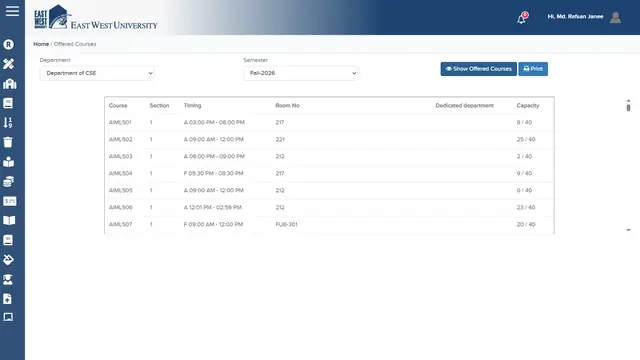This screenshot has height=360, width=640.
Task: Open the file upload sidebar icon
Action: [x=7, y=299]
